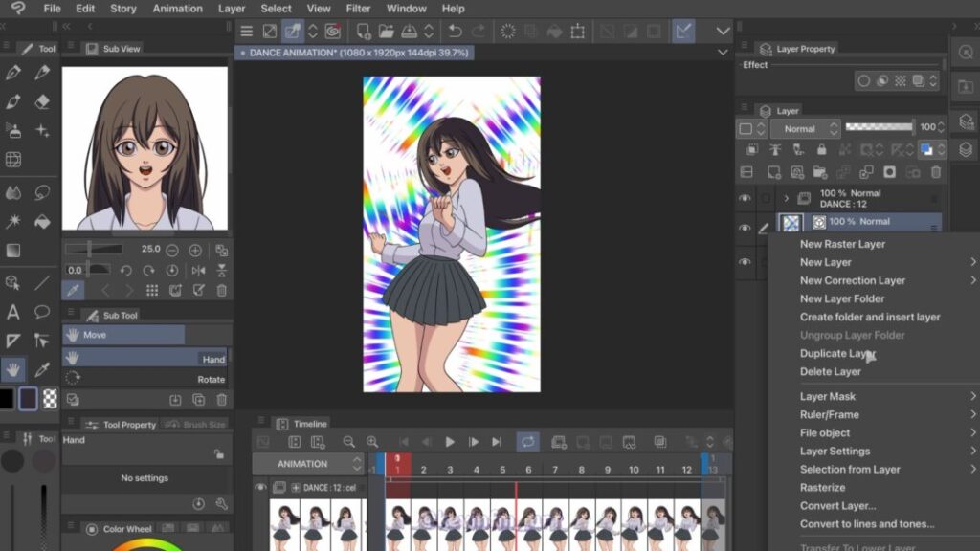Click the Sub View rotation angle field
Screen dimensions: 980x551
(76, 271)
